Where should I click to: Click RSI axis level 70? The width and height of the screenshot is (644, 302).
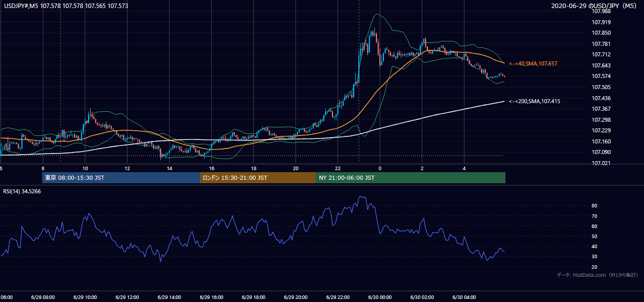click(x=595, y=216)
